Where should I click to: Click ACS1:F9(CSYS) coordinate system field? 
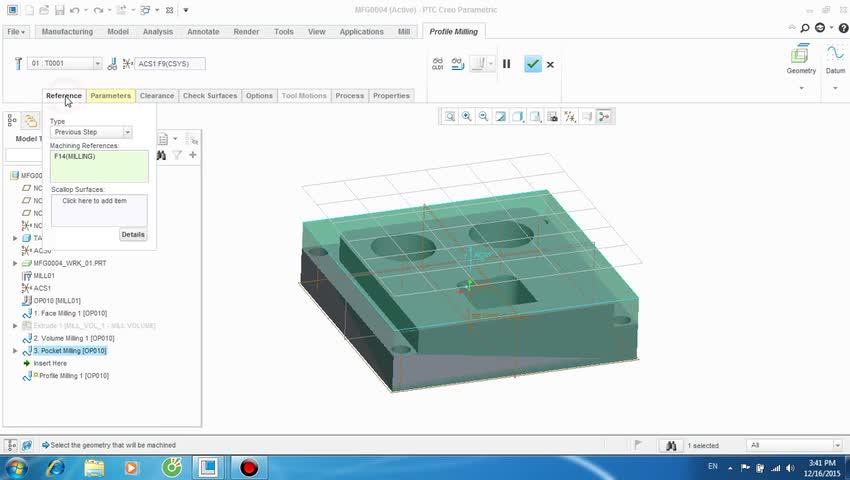(x=170, y=64)
